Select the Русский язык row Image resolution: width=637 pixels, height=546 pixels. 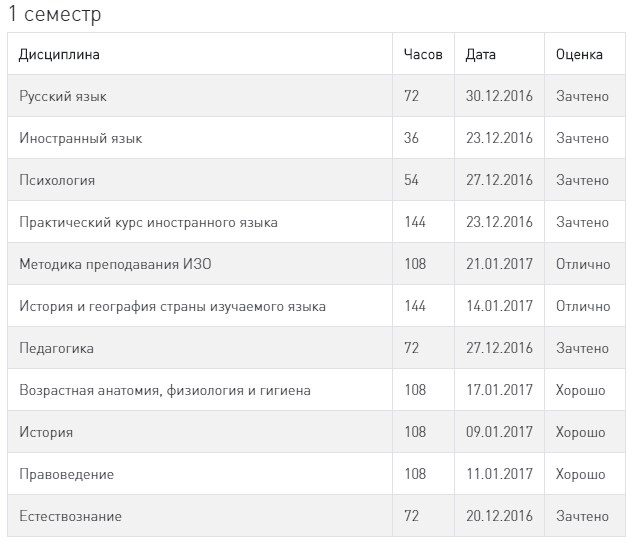[x=63, y=97]
